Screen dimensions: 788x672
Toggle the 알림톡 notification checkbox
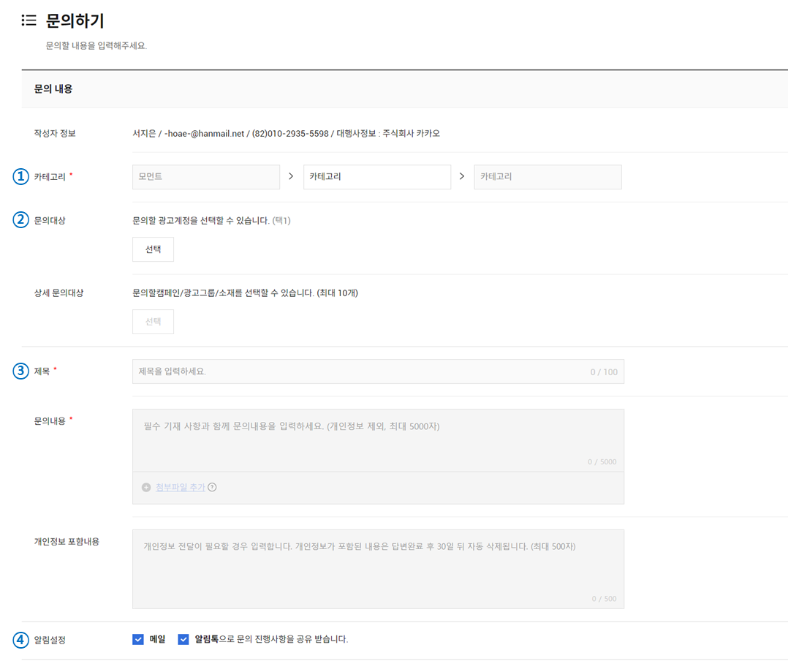click(x=183, y=640)
